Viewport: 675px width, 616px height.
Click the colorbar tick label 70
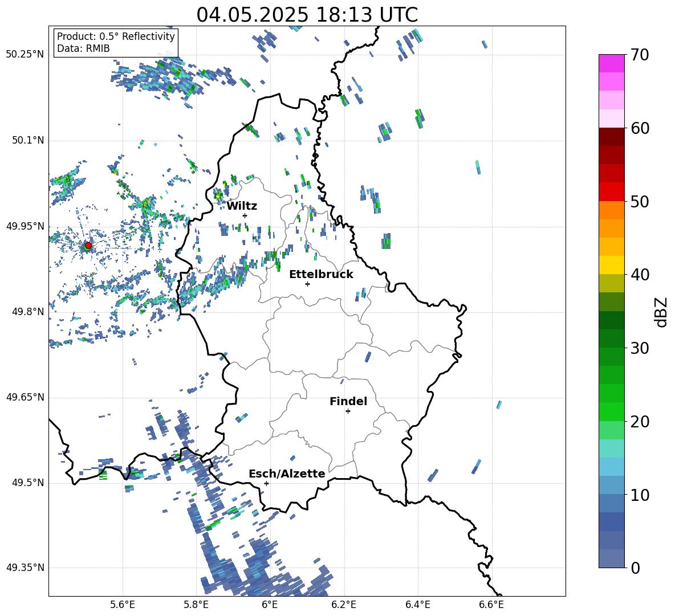[x=640, y=55]
